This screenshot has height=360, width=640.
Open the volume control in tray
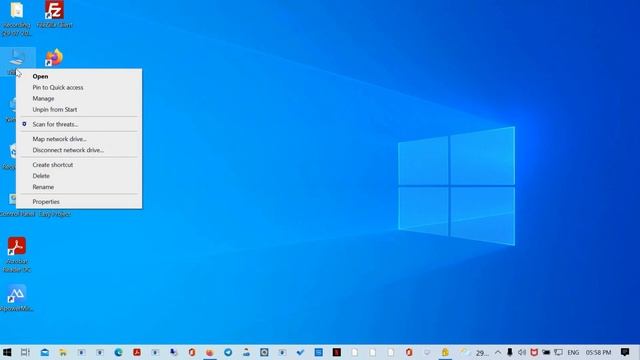[522, 352]
